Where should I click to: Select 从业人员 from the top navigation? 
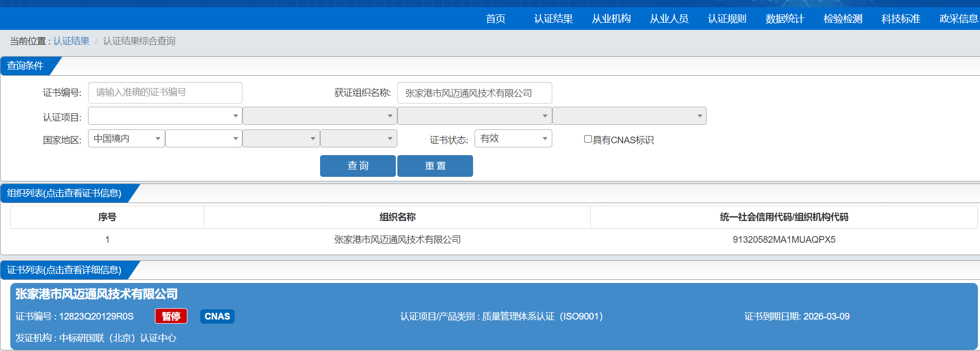[669, 19]
